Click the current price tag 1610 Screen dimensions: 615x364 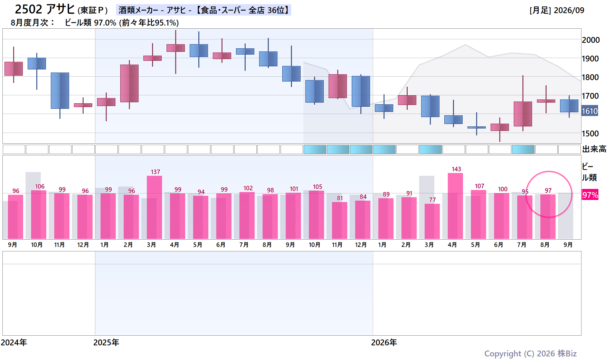pos(590,111)
